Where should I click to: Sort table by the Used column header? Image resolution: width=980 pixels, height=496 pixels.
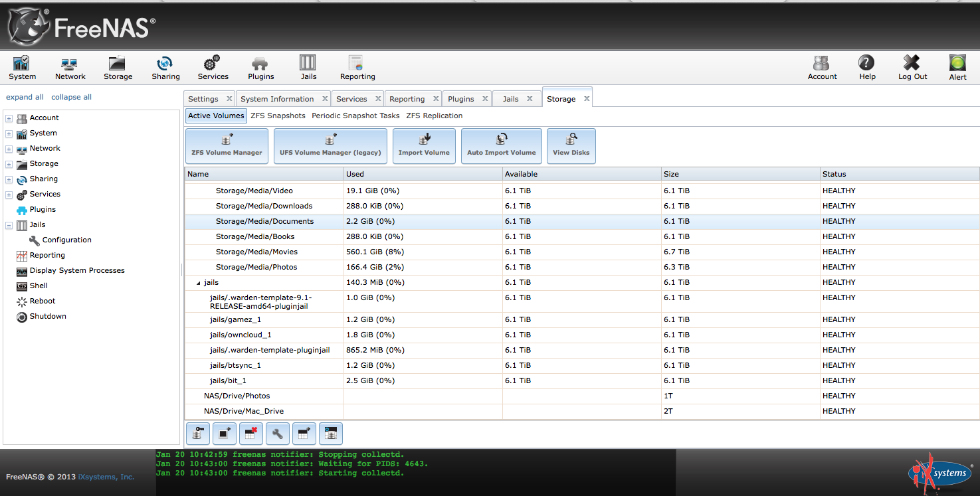tap(423, 174)
